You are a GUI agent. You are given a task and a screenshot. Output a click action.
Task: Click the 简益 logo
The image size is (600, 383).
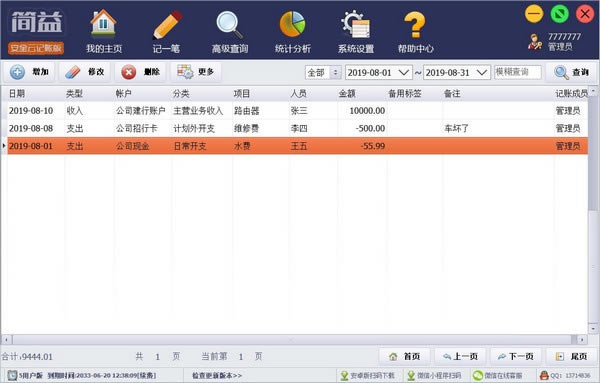(36, 22)
